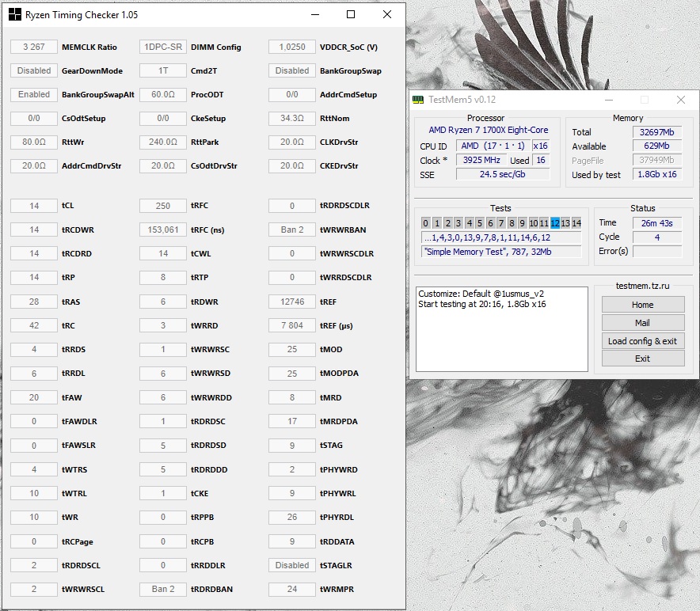Select test number 0 in Tests row
Image resolution: width=700 pixels, height=611 pixels.
[426, 222]
